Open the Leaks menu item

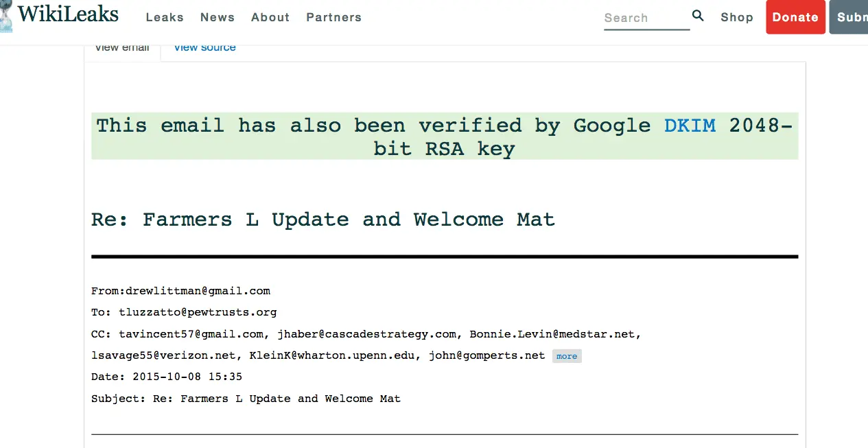pos(165,17)
